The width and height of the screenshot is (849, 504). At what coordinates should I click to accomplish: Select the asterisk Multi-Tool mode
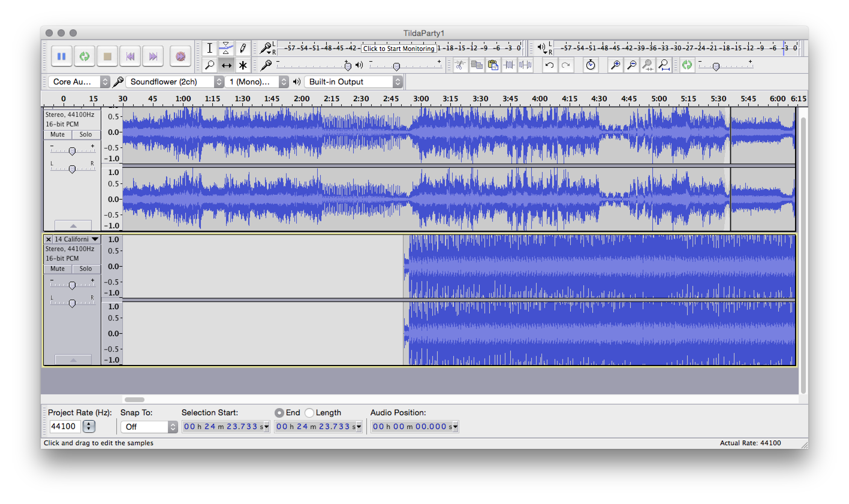point(243,65)
